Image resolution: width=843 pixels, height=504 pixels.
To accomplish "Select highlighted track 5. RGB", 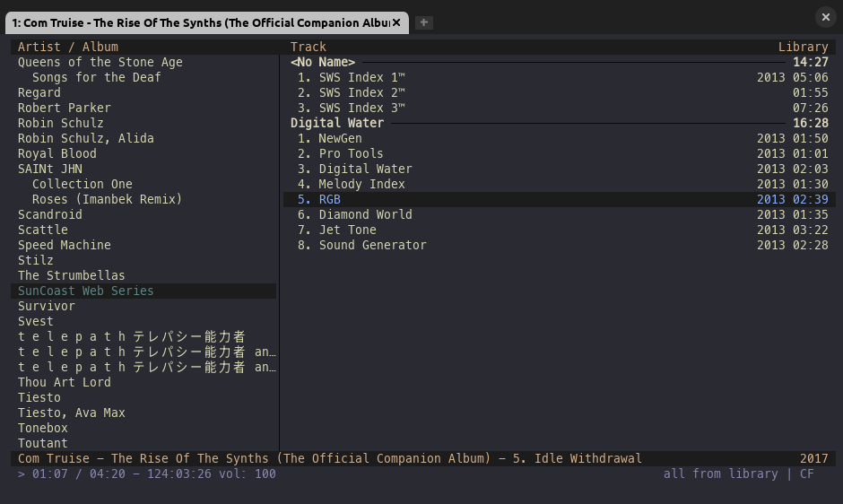I will (x=559, y=199).
